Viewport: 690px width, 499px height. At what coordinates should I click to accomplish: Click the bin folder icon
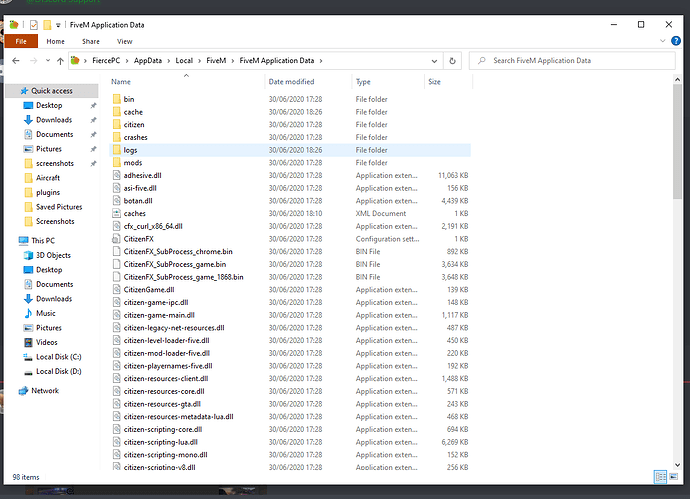pos(117,99)
